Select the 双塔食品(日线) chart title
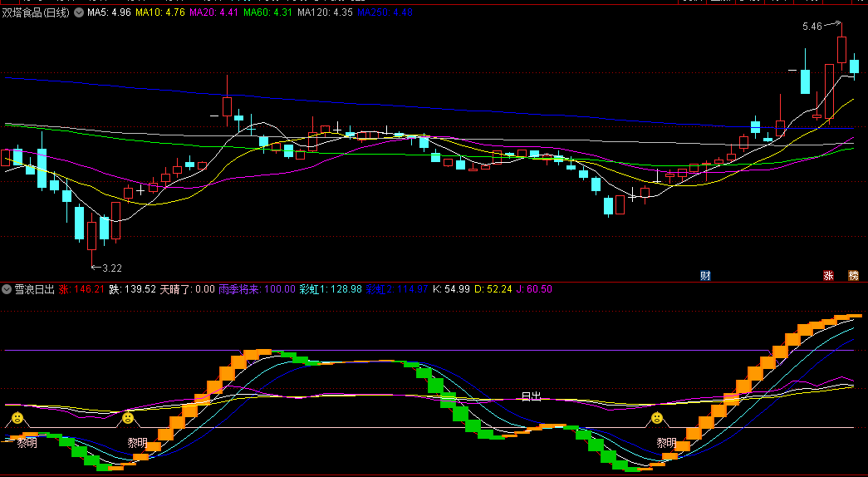 click(x=36, y=12)
